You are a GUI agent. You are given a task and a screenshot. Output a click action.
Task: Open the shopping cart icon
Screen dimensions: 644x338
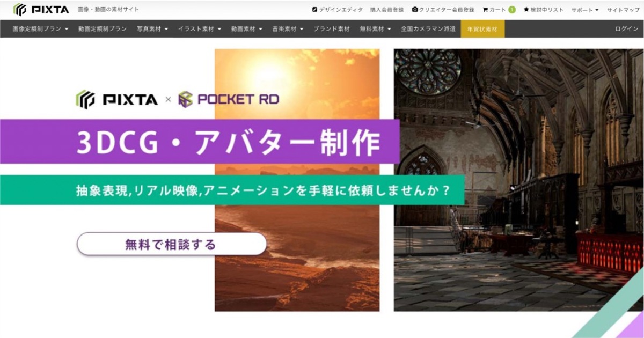pyautogui.click(x=485, y=9)
